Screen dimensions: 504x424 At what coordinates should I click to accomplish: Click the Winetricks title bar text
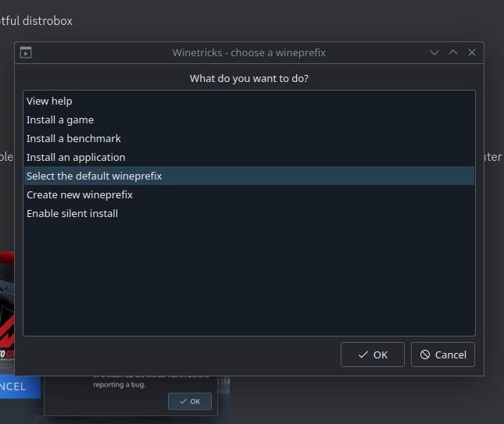(248, 52)
